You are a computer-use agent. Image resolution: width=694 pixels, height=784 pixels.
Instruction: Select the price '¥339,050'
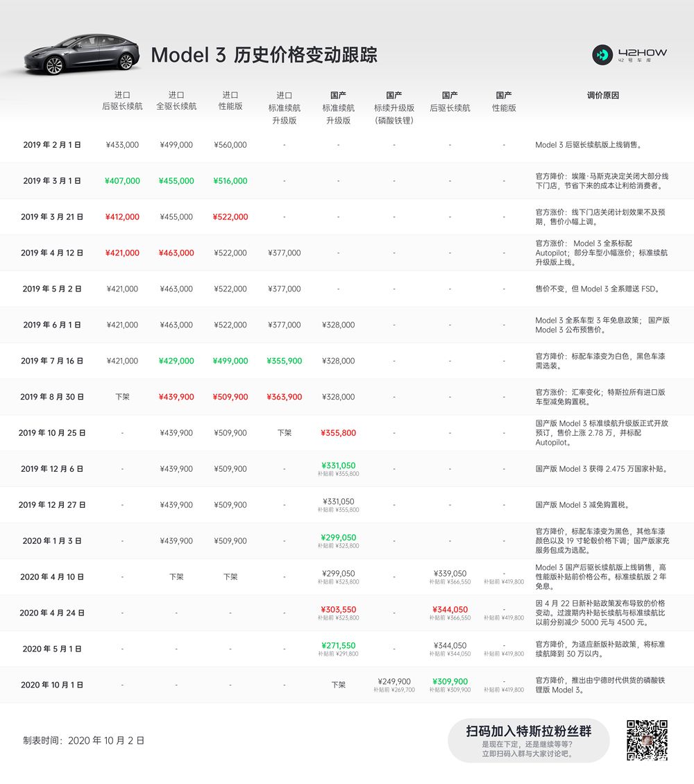point(450,574)
